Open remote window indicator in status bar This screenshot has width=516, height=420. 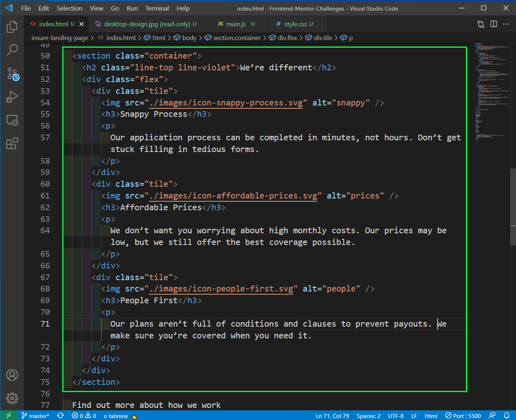tap(8, 416)
